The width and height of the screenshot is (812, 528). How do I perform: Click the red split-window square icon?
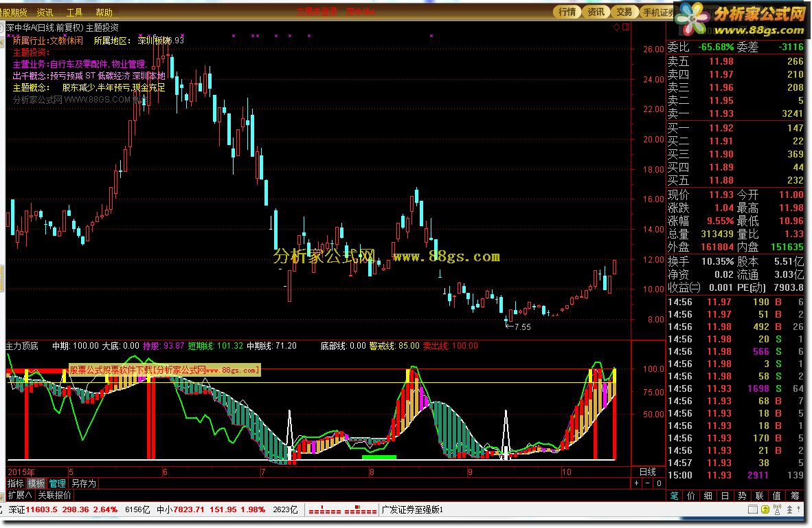(x=626, y=27)
